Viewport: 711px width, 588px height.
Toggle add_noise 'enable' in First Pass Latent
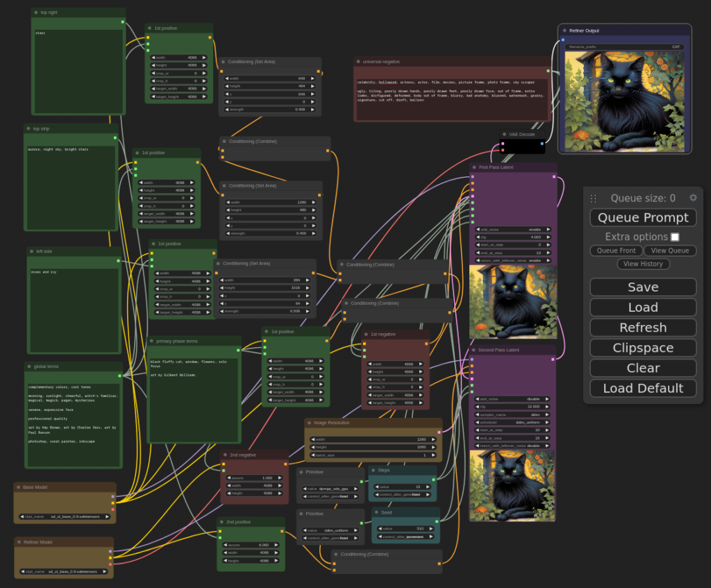tap(512, 229)
